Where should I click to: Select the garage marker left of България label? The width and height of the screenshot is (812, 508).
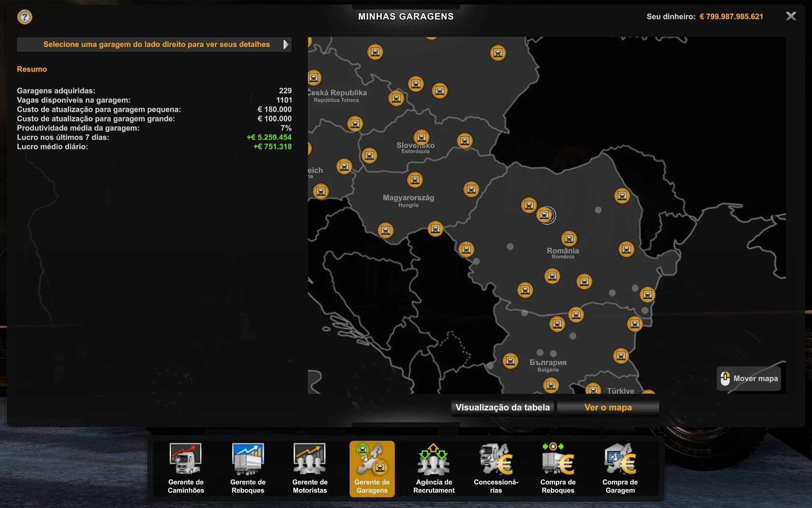tap(510, 361)
